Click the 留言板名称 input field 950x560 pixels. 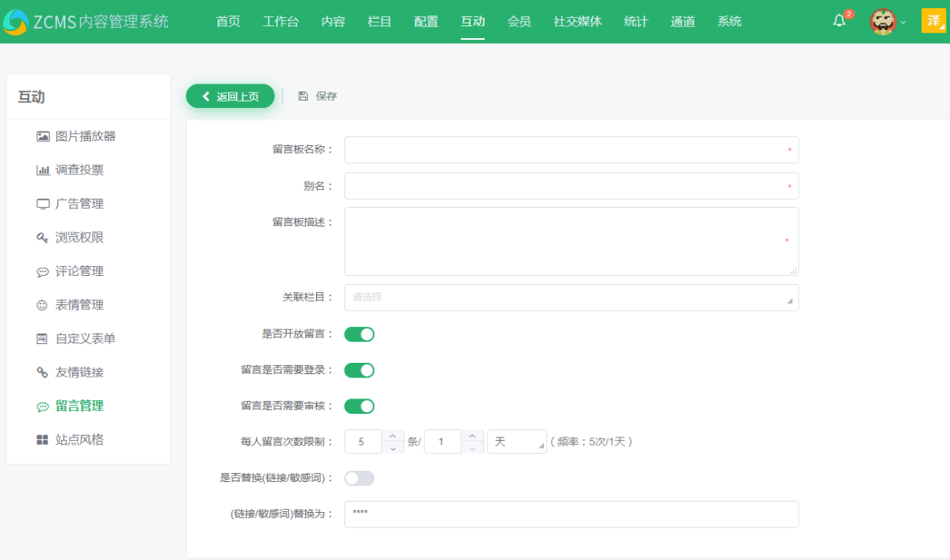[571, 149]
